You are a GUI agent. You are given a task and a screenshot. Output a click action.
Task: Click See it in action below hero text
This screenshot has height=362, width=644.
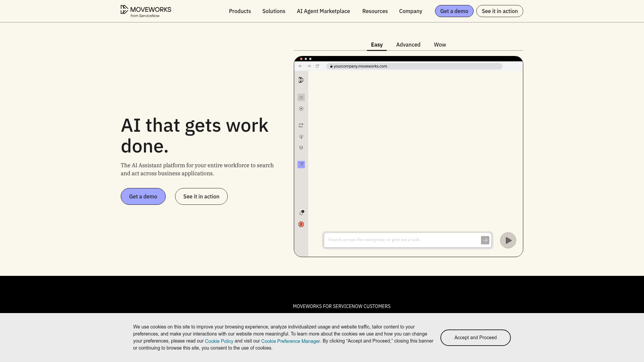click(x=201, y=196)
